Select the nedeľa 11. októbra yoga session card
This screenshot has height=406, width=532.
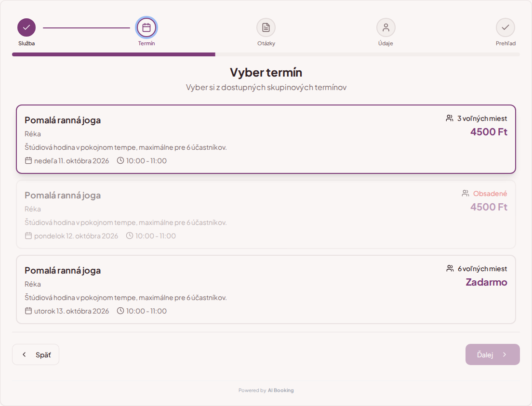tap(266, 139)
